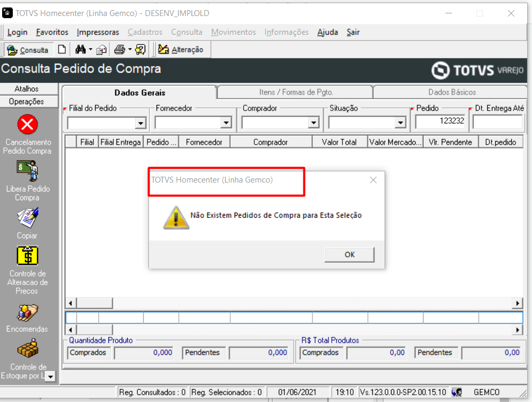Click the R$ Total Produtos Pendentes value field
532x402 pixels.
pyautogui.click(x=491, y=353)
